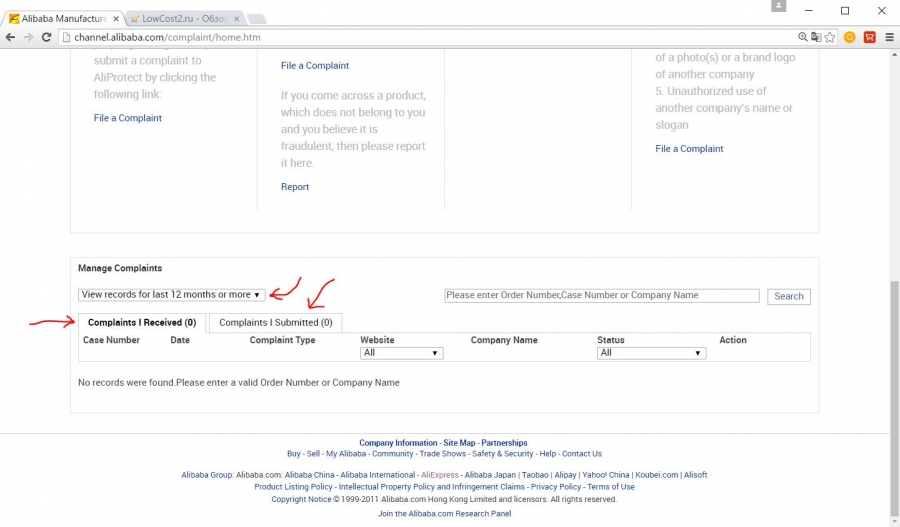Open the Product Listing Policy link
Image resolution: width=900 pixels, height=527 pixels.
click(293, 487)
